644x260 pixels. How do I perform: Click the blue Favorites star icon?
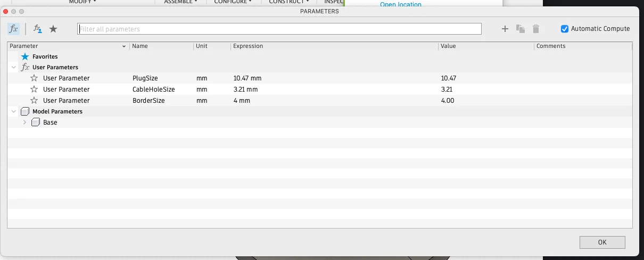24,56
